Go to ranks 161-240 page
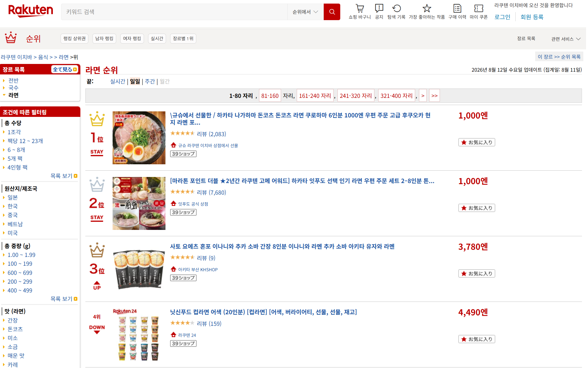 pyautogui.click(x=315, y=96)
